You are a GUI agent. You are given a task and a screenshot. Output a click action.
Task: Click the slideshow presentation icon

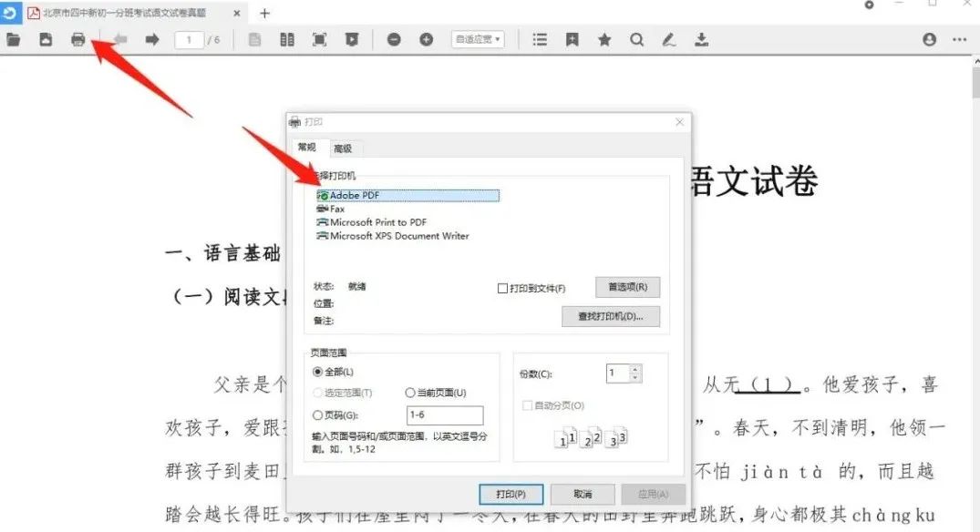click(352, 40)
